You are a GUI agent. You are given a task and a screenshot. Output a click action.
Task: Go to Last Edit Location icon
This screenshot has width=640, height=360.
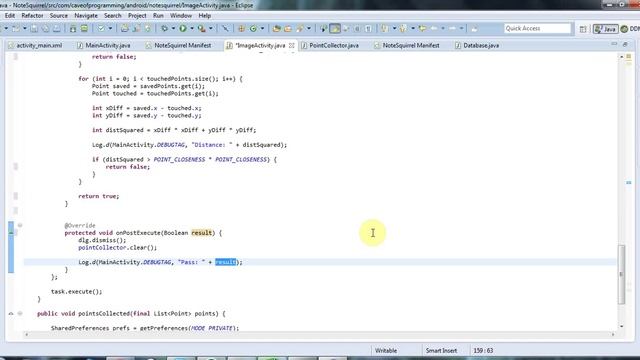[422, 29]
